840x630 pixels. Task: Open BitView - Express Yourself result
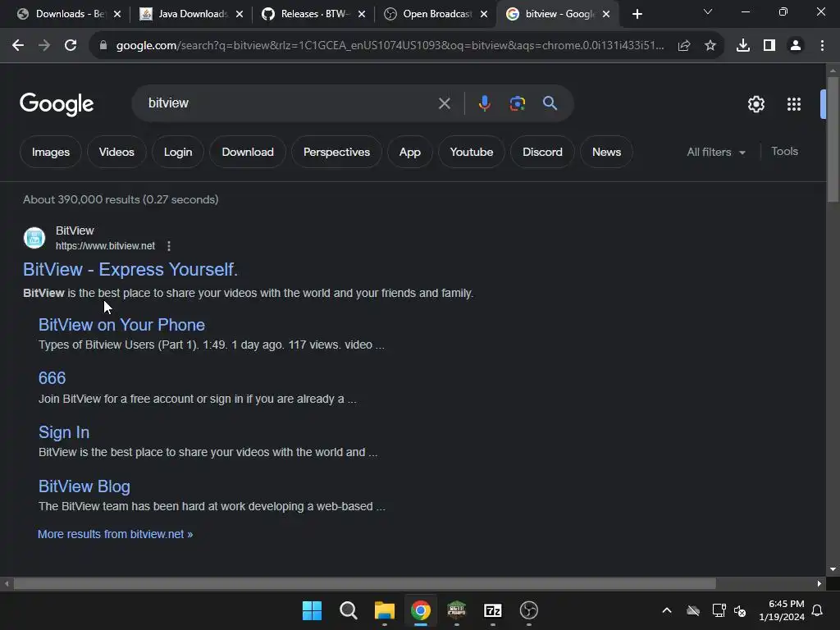[130, 269]
